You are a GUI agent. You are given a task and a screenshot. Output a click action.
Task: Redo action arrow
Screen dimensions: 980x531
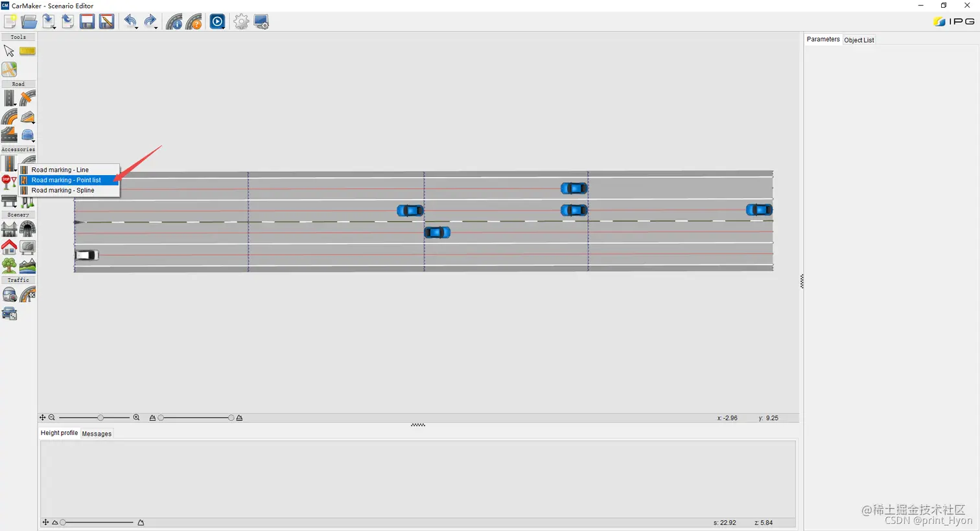(150, 21)
